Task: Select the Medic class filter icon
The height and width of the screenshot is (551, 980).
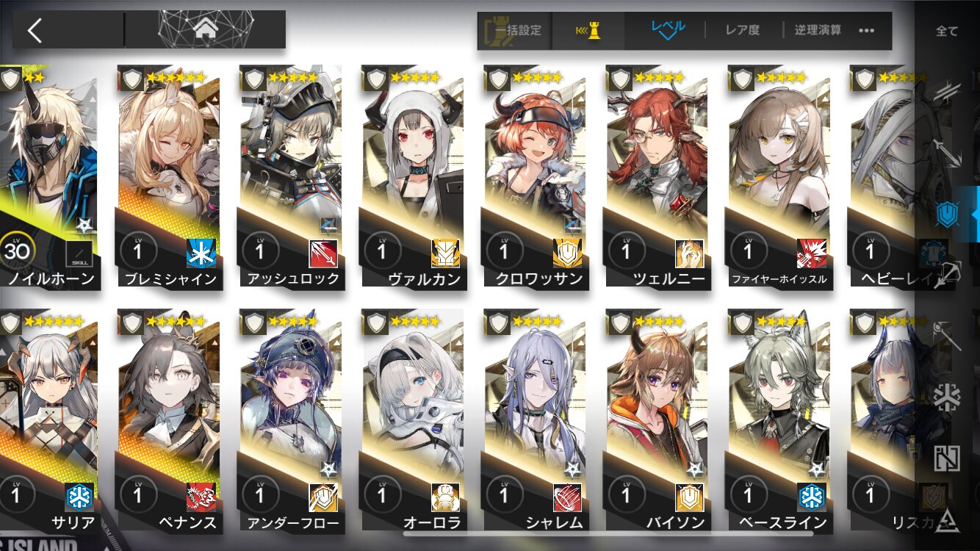Action: (947, 397)
